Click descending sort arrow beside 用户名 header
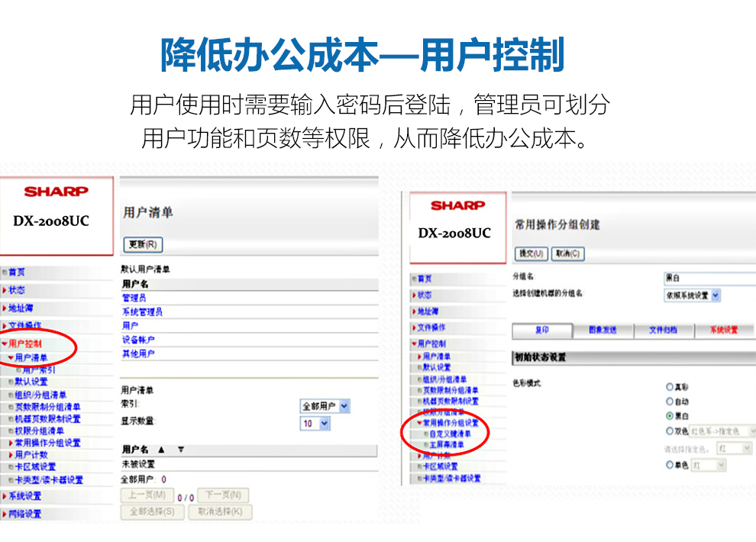Image resolution: width=756 pixels, height=542 pixels. coord(180,450)
